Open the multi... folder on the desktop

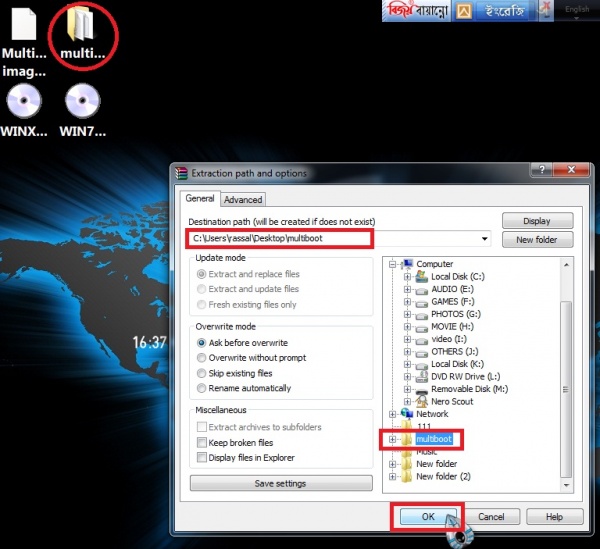(x=82, y=34)
